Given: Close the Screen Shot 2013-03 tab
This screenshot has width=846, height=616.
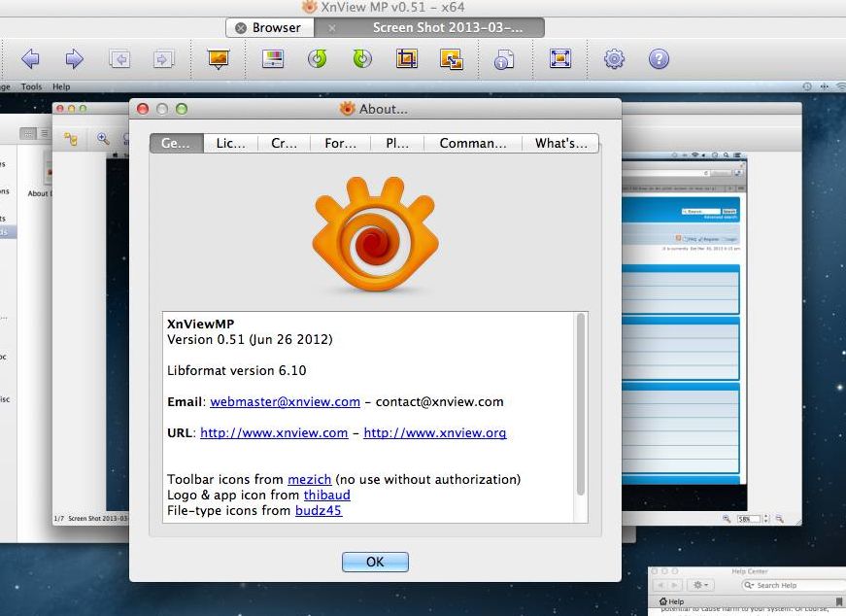Looking at the screenshot, I should [x=332, y=28].
